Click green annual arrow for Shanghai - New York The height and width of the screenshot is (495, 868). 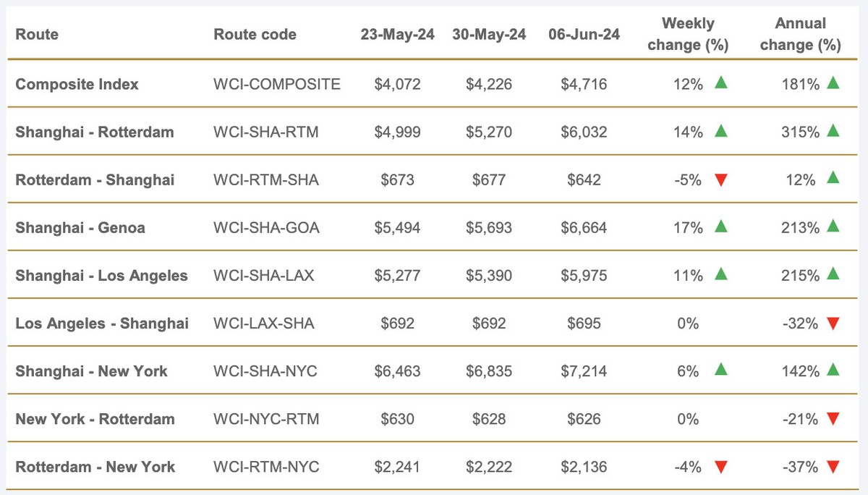(x=833, y=371)
